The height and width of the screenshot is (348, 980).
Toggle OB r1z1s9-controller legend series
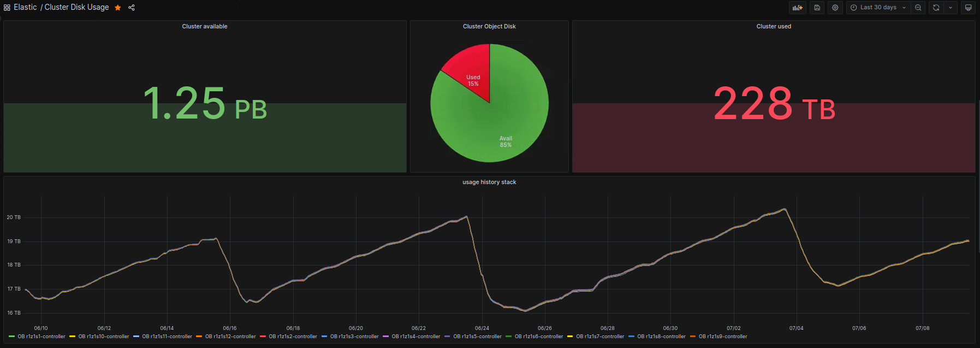718,337
